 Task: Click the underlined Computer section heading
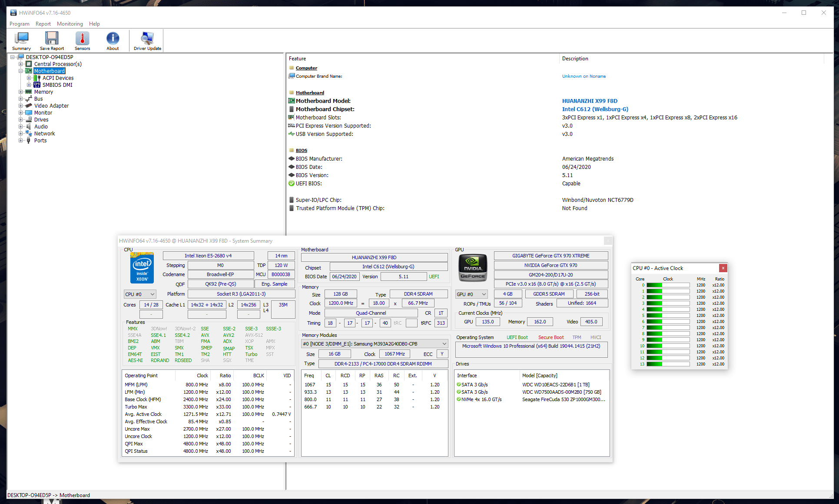306,68
